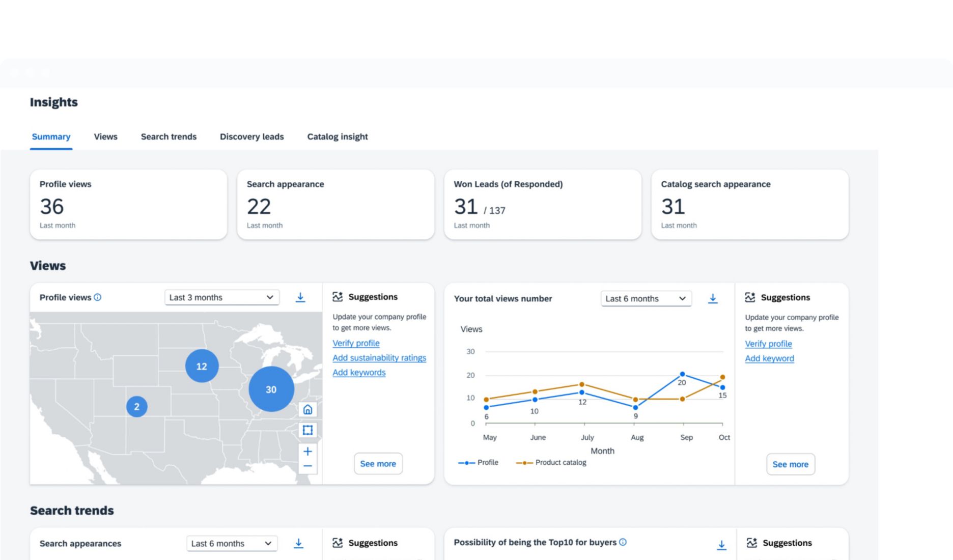Click the map home reset icon
Screen dimensions: 953x560
pos(307,410)
